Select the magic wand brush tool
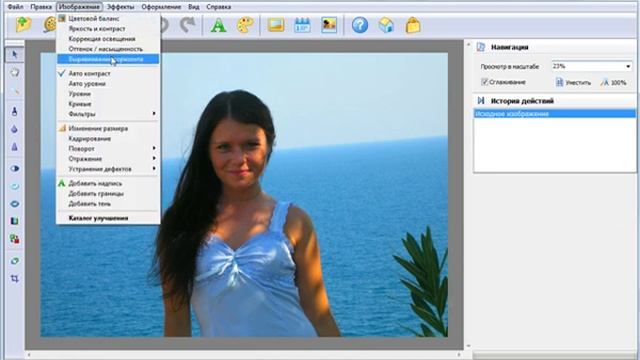 click(15, 91)
